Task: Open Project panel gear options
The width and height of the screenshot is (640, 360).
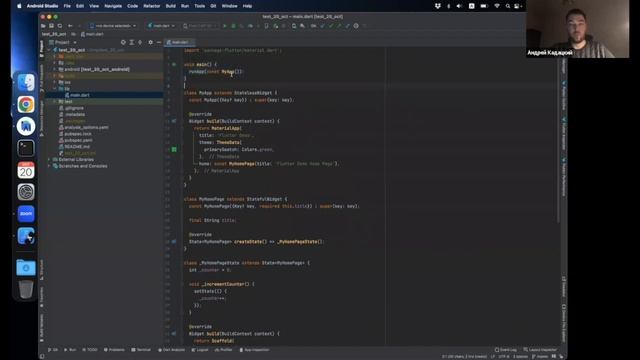Action: [x=150, y=42]
